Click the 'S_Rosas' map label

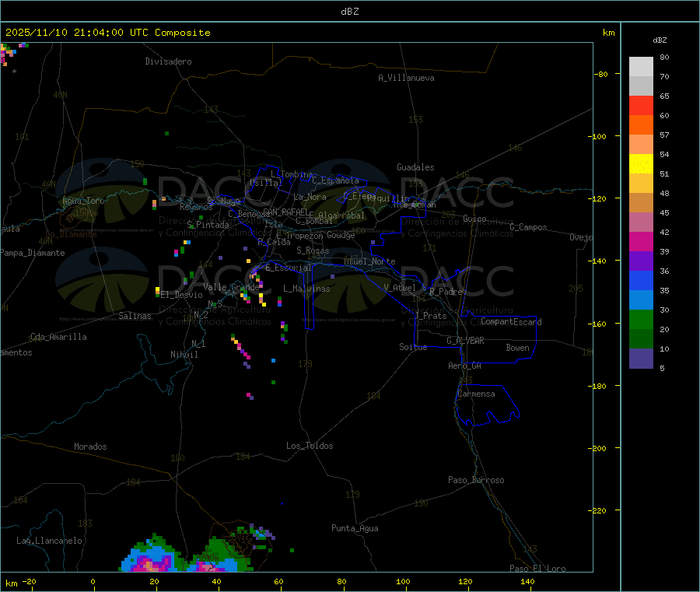(x=313, y=250)
